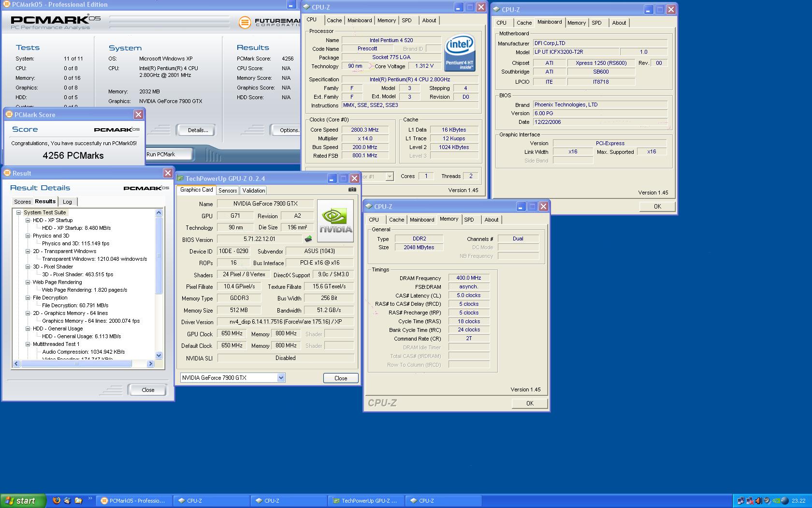Click OK in the Memory CPU-Z window
This screenshot has width=812, height=508.
coord(530,403)
